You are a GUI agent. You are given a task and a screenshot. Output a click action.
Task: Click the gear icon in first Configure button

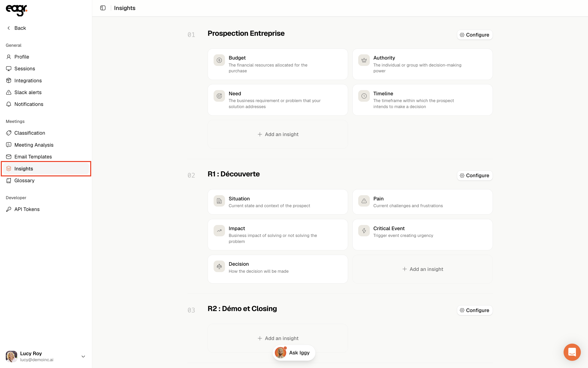tap(462, 35)
